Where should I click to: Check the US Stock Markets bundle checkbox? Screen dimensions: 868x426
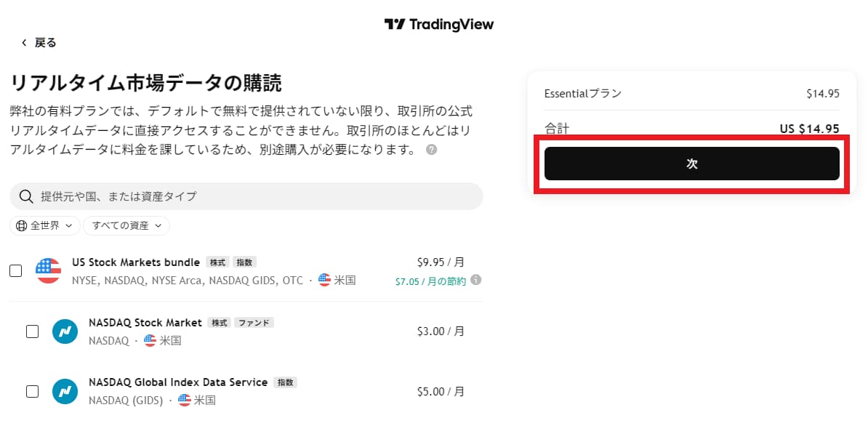click(16, 271)
